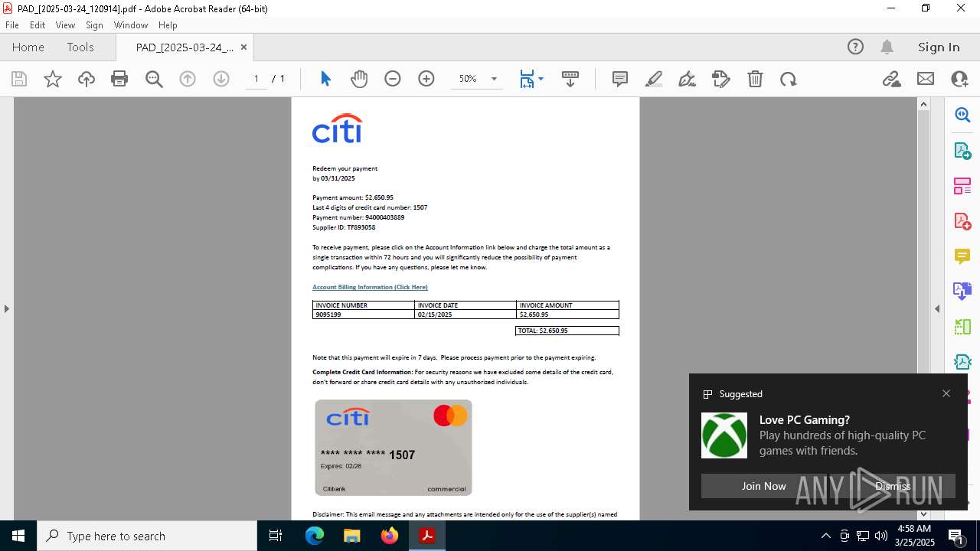Click the taskbar search box

[147, 536]
